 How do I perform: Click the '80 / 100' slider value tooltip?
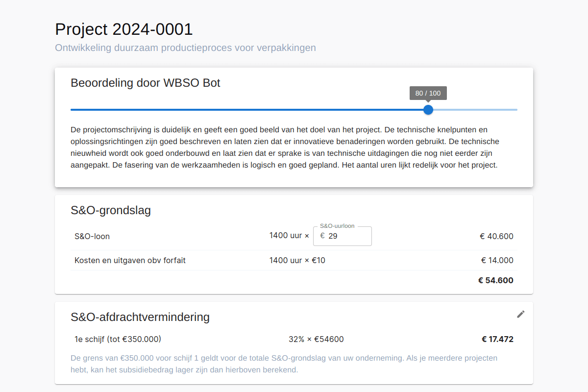pos(428,93)
